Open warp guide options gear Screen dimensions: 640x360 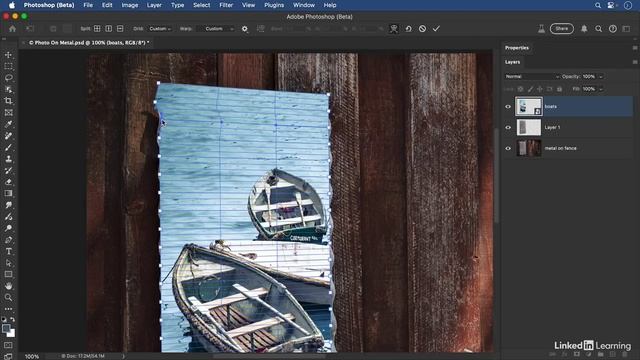[x=244, y=29]
